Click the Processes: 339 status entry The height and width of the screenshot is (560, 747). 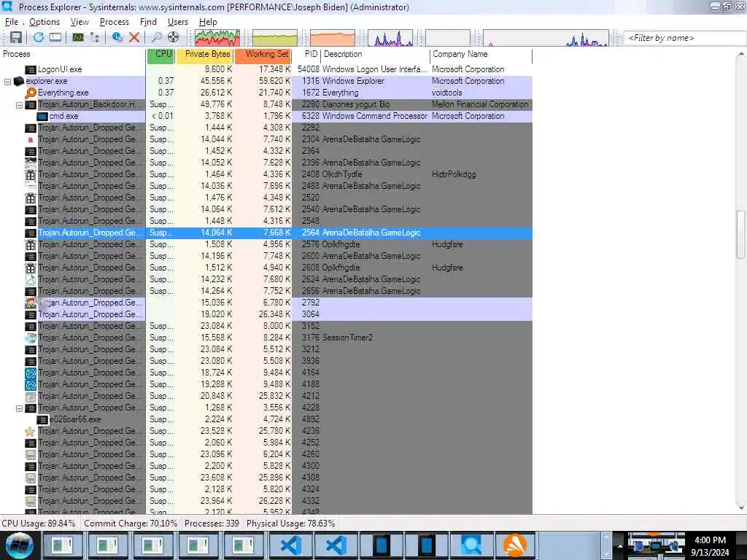click(x=212, y=524)
